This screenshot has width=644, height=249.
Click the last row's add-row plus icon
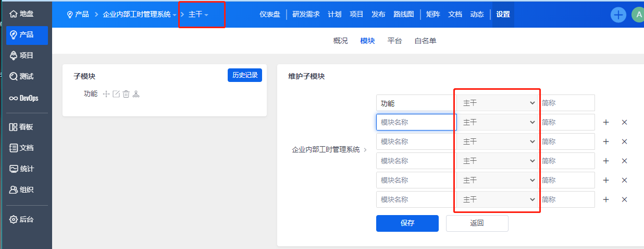pos(606,199)
